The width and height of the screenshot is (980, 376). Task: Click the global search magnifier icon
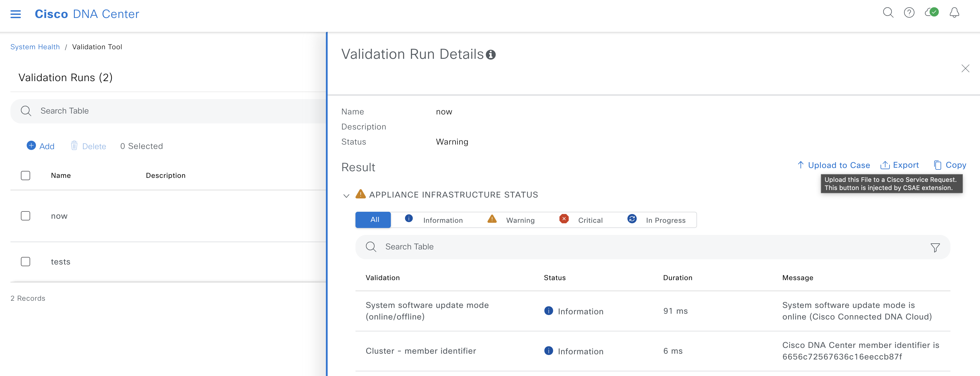(x=888, y=13)
